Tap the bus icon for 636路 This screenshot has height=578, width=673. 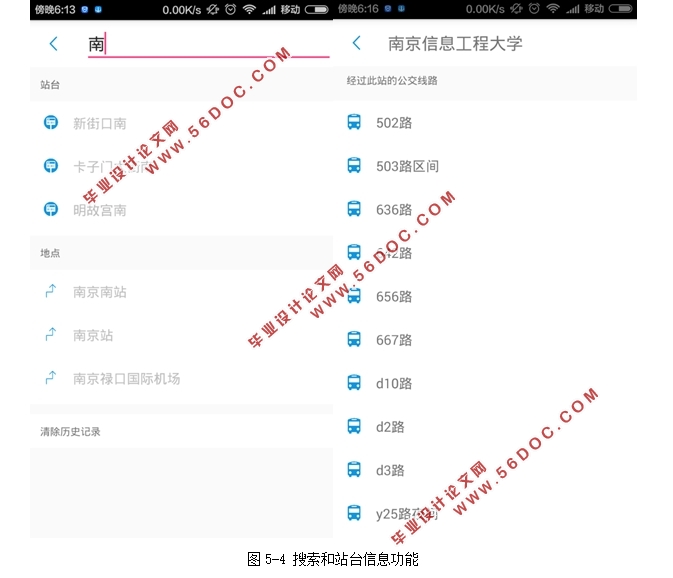point(354,209)
